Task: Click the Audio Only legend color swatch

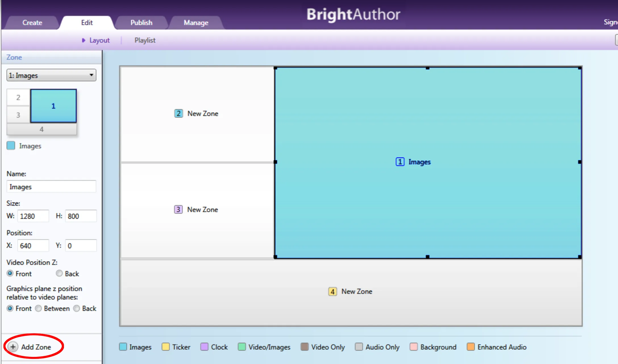Action: click(x=359, y=347)
